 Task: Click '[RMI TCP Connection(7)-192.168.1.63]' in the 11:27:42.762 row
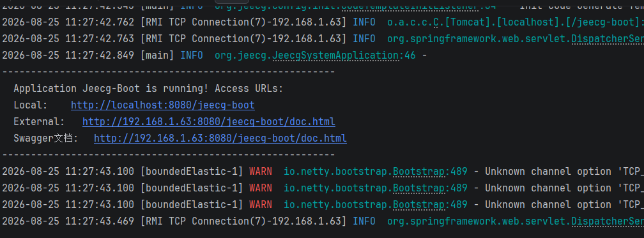tap(243, 22)
